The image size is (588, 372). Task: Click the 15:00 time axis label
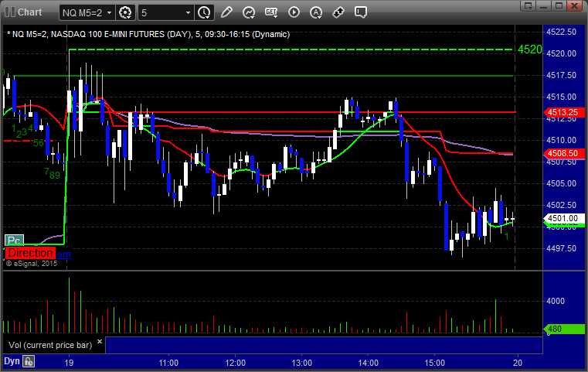tap(434, 363)
